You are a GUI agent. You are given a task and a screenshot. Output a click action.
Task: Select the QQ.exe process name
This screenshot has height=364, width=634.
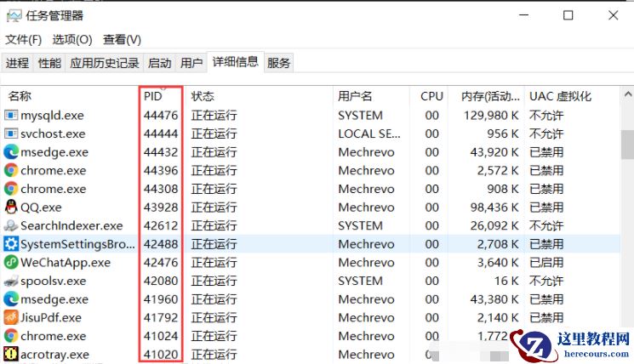tap(41, 208)
